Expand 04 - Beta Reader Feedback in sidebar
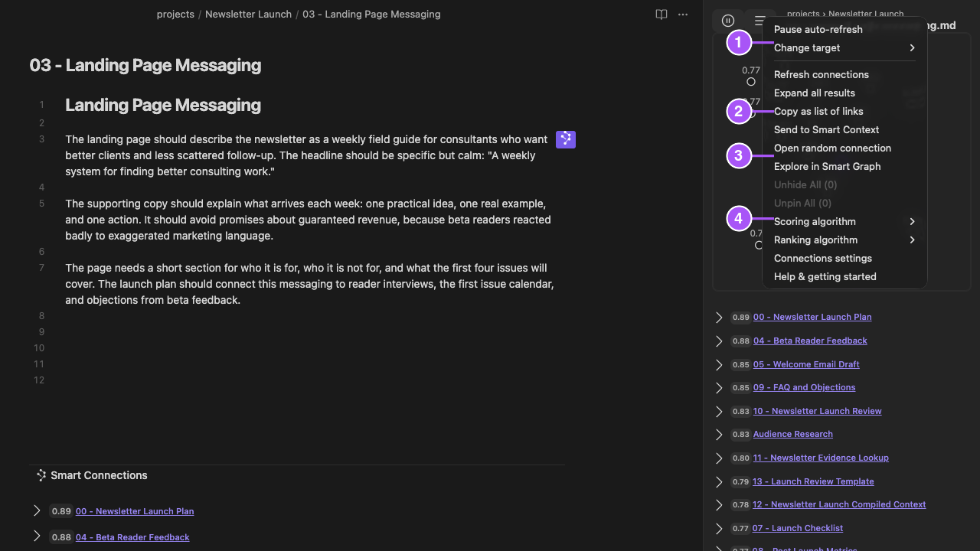The width and height of the screenshot is (980, 551). [719, 341]
